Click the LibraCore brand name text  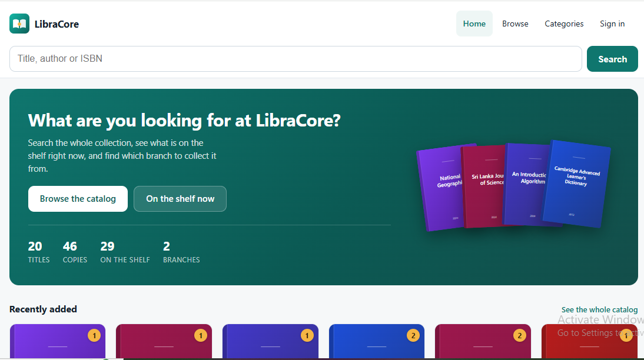[57, 24]
